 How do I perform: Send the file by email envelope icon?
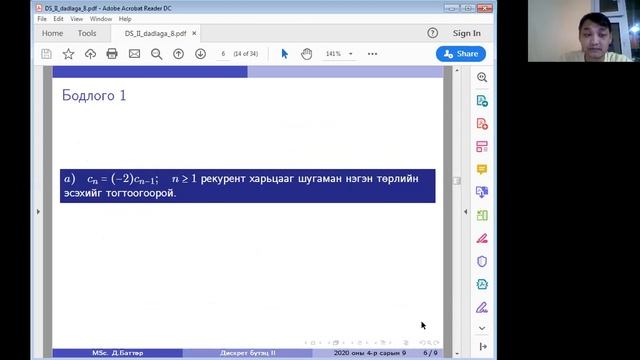click(x=134, y=54)
